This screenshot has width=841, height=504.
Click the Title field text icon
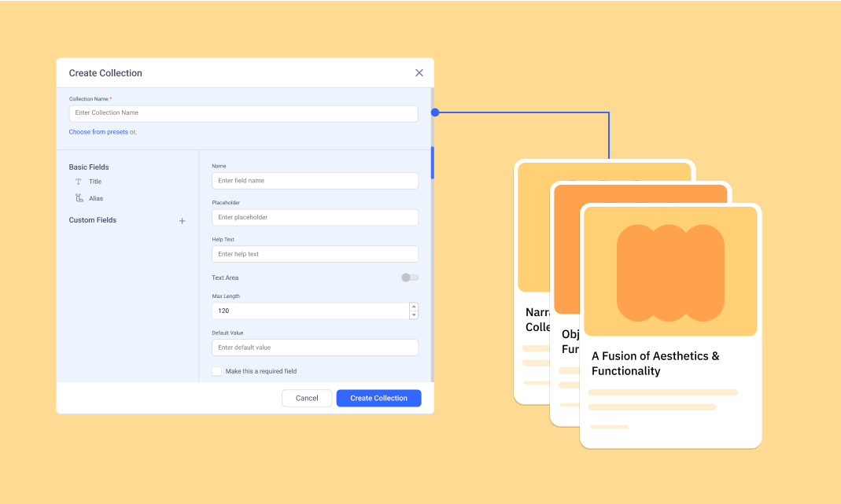79,182
